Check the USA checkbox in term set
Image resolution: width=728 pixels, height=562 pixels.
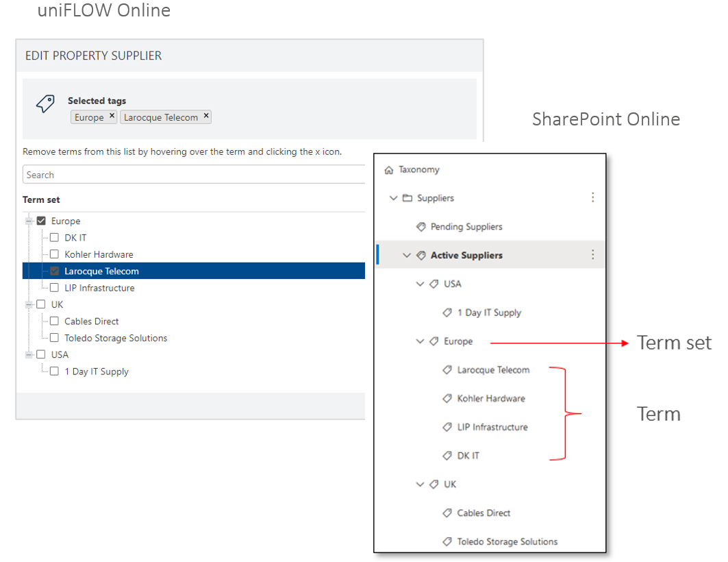point(41,354)
